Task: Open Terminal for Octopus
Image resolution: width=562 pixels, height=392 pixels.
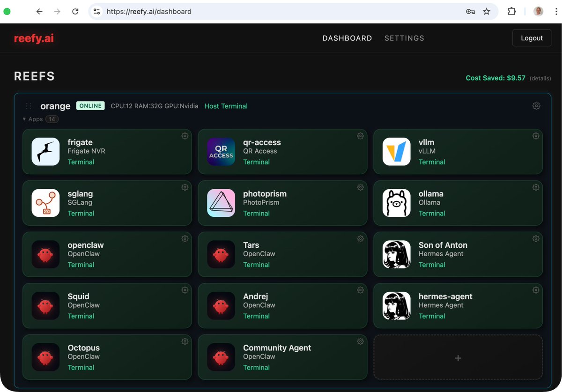Action: click(81, 368)
